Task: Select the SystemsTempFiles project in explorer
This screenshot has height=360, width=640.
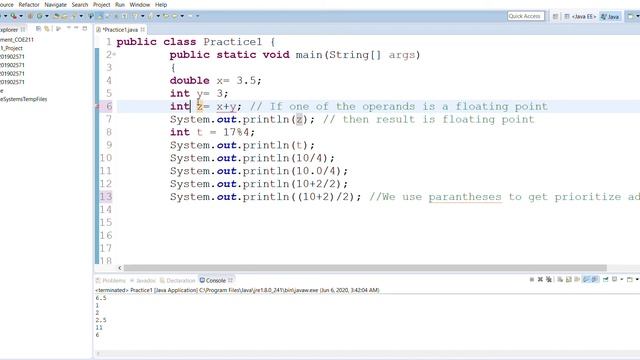Action: coord(24,99)
